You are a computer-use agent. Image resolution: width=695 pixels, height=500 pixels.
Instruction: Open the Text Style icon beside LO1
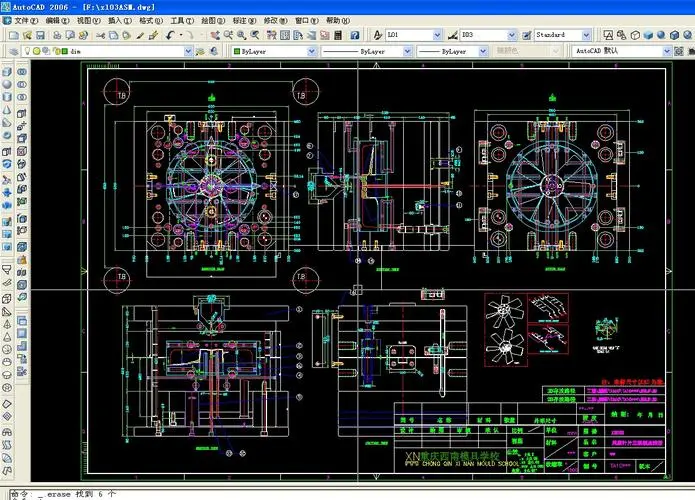coord(376,35)
